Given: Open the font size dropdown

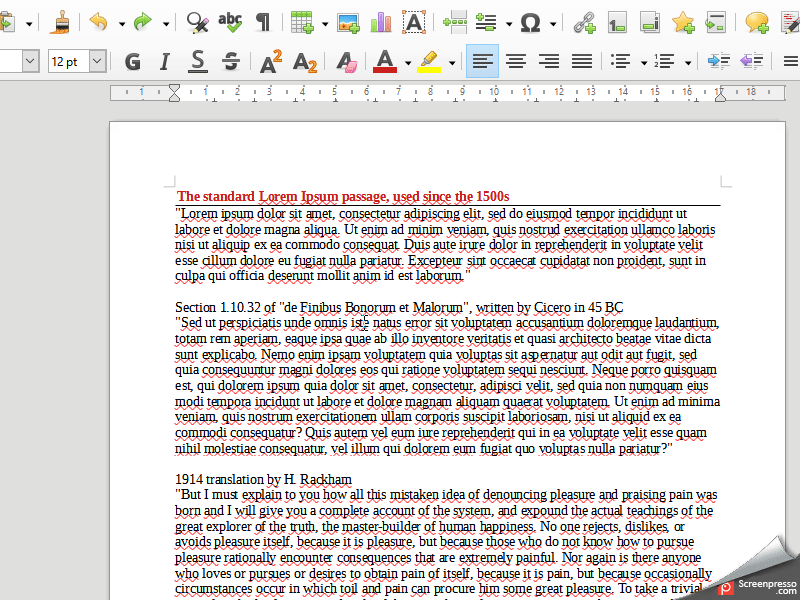Looking at the screenshot, I should click(97, 62).
